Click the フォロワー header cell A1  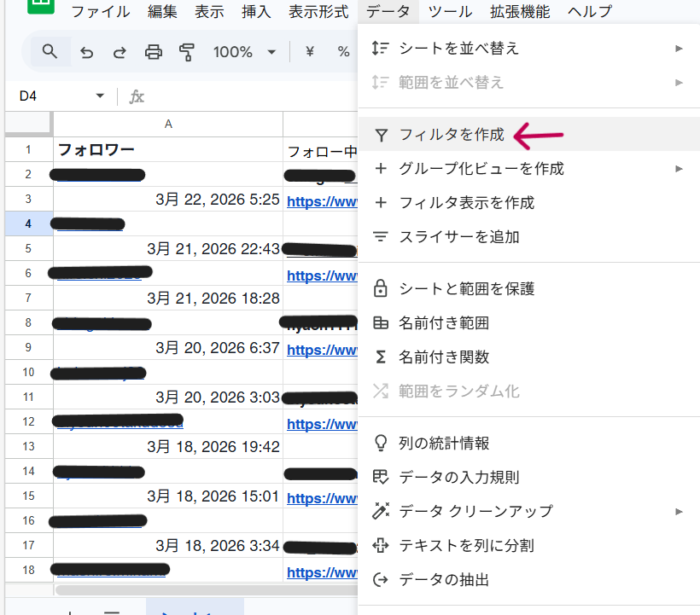pyautogui.click(x=167, y=150)
